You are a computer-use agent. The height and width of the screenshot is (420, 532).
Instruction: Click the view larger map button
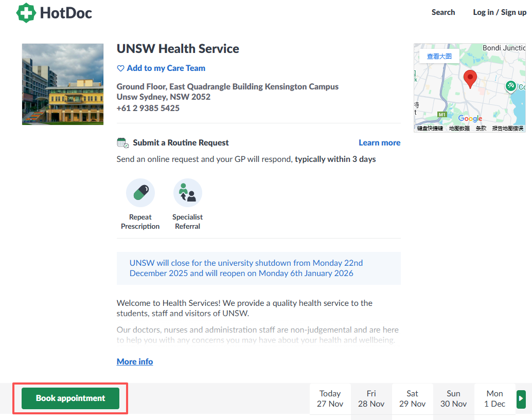439,57
